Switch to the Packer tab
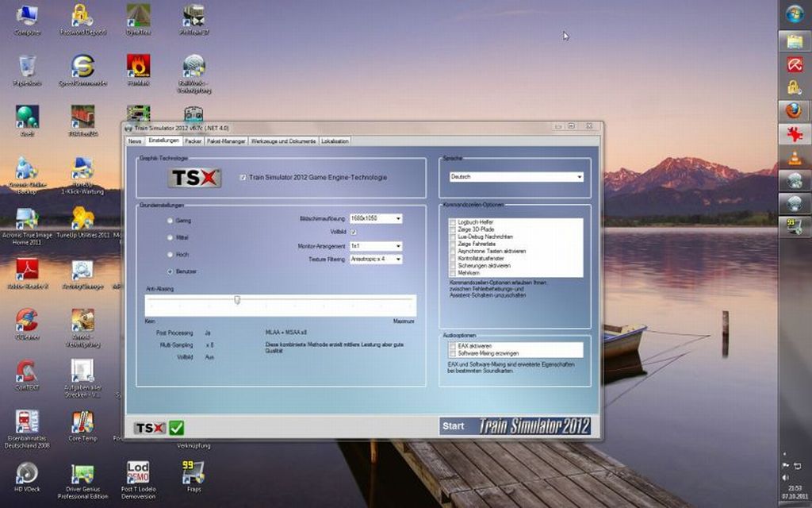The height and width of the screenshot is (508, 812). tap(193, 141)
